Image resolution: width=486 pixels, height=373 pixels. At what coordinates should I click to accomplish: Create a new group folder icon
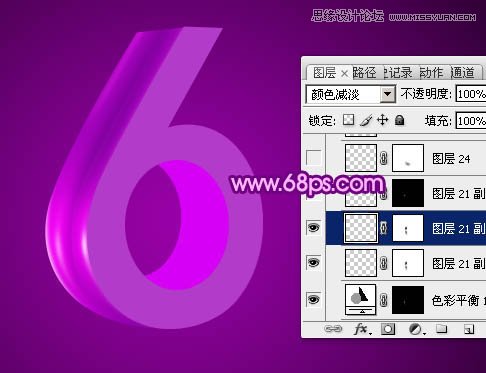(x=442, y=329)
